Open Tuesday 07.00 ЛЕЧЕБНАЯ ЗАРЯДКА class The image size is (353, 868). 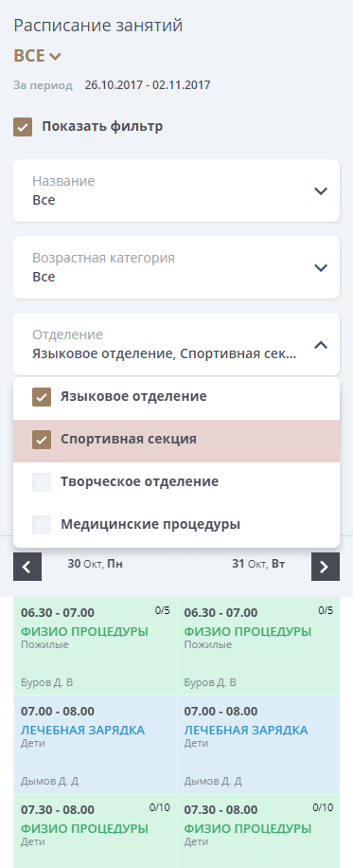tap(258, 745)
